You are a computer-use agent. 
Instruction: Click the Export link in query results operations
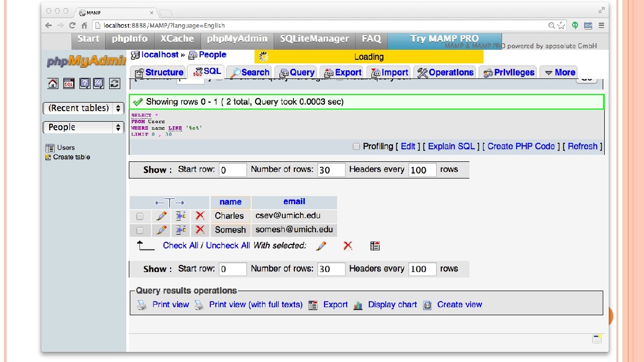click(x=335, y=305)
